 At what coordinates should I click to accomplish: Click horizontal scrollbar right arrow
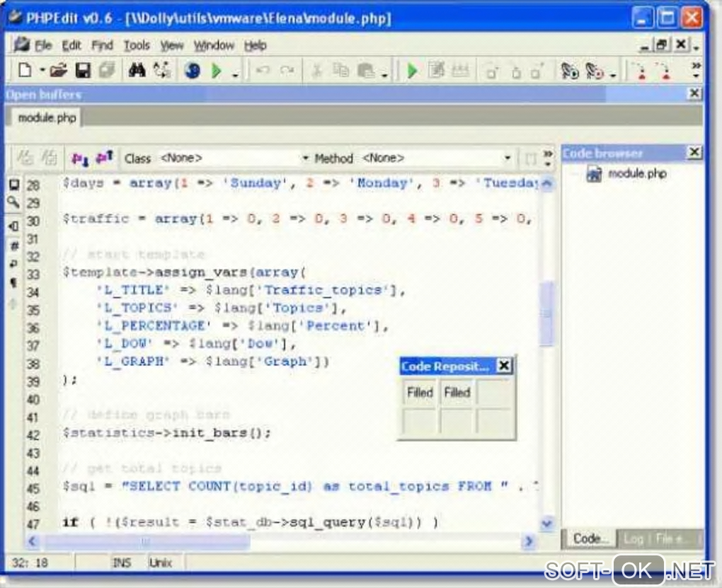[529, 541]
